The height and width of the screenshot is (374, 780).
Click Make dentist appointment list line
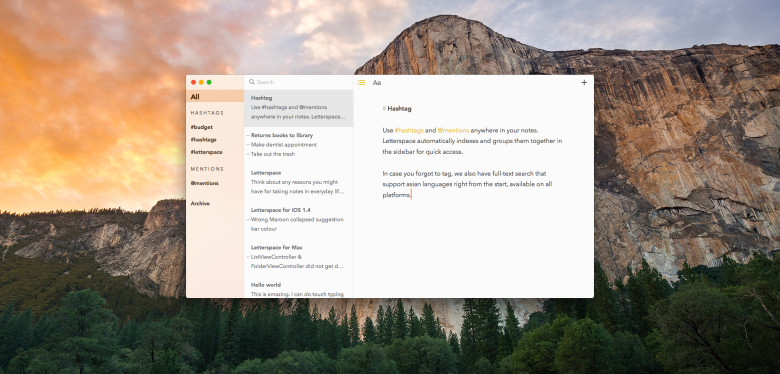pyautogui.click(x=284, y=145)
